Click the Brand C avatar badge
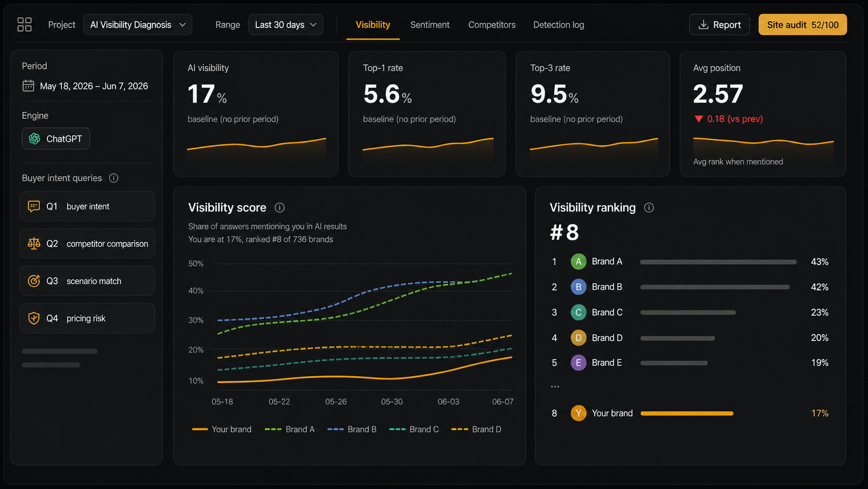The height and width of the screenshot is (489, 868). (578, 312)
